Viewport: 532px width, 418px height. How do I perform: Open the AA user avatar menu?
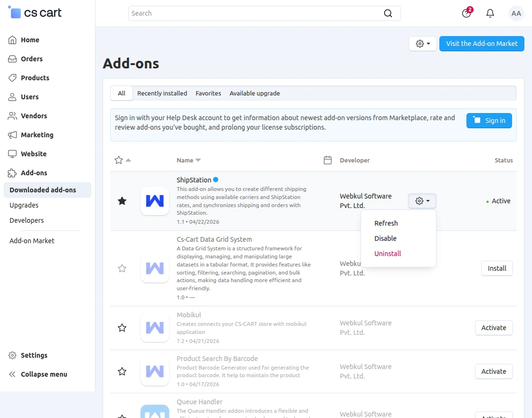pyautogui.click(x=516, y=13)
